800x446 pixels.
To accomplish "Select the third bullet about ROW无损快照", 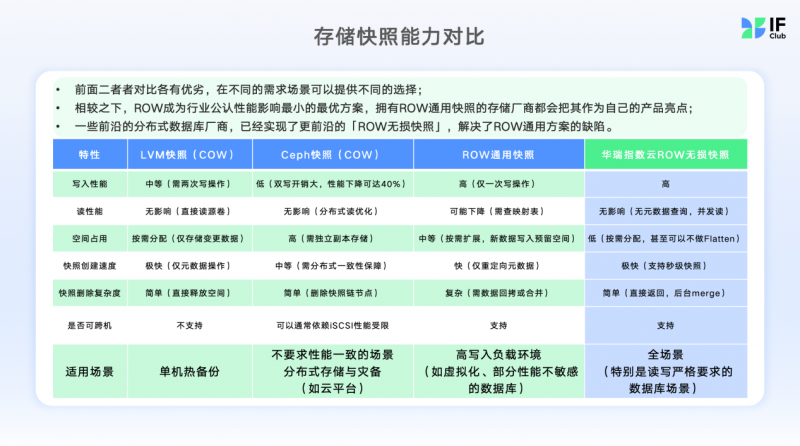I will [344, 127].
